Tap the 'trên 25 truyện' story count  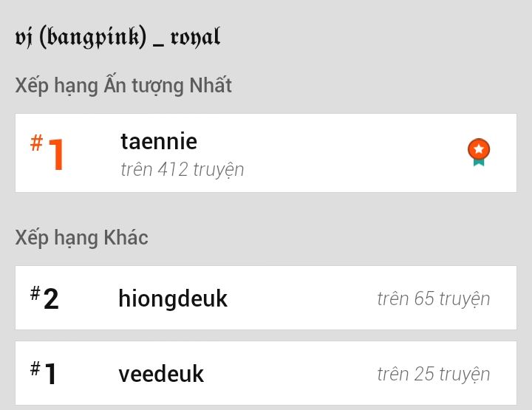pos(433,374)
